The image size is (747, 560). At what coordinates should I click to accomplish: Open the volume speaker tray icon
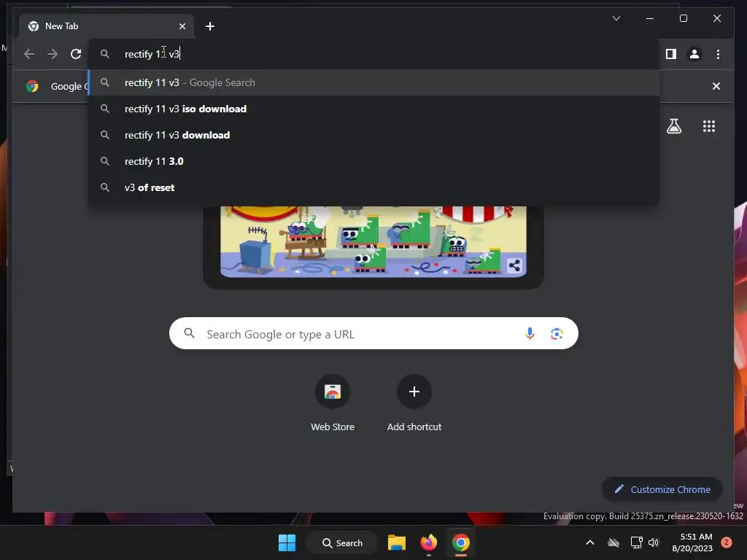[x=654, y=542]
